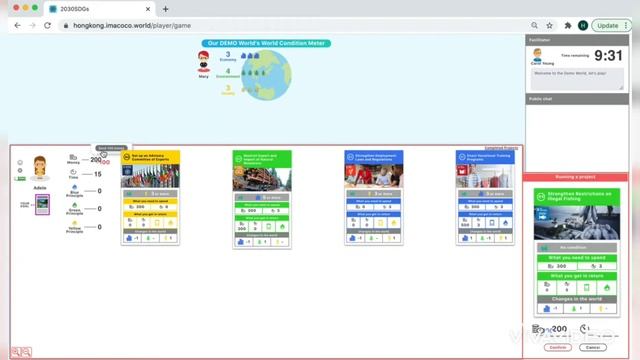Click the Send this money tooltip button

pyautogui.click(x=111, y=148)
